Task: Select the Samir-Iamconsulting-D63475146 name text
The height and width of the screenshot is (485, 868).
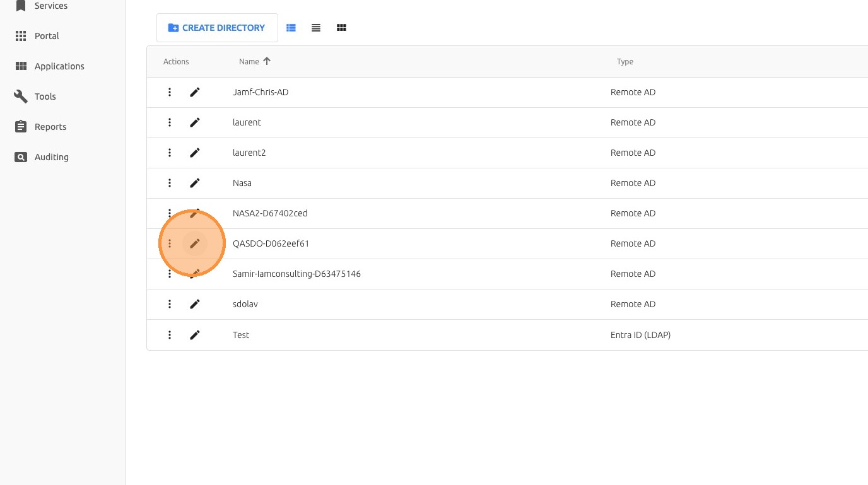Action: pos(296,274)
